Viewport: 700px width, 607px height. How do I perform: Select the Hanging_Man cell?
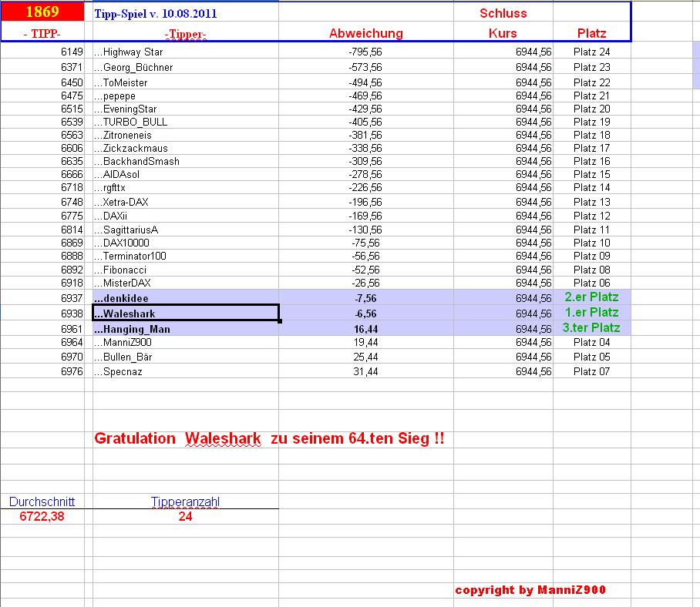coord(185,329)
